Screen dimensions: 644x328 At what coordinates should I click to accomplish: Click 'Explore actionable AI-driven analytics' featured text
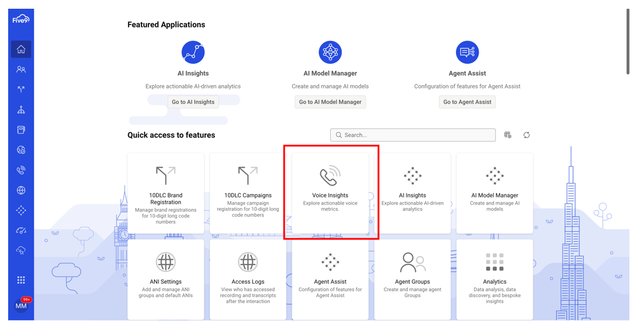(x=193, y=86)
